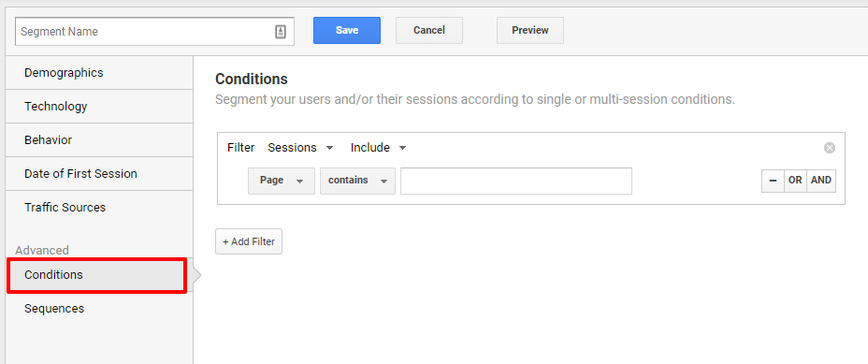Click the minus button to delete condition

click(x=773, y=181)
